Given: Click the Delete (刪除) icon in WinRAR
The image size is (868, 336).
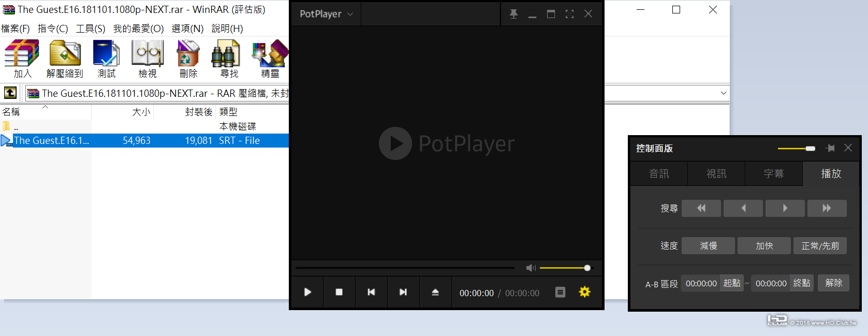Looking at the screenshot, I should [x=188, y=59].
